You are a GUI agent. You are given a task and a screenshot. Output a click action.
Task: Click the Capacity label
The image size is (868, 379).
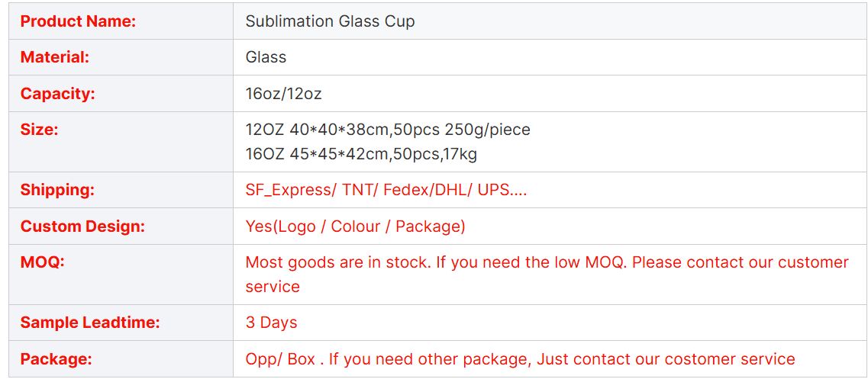pyautogui.click(x=57, y=94)
